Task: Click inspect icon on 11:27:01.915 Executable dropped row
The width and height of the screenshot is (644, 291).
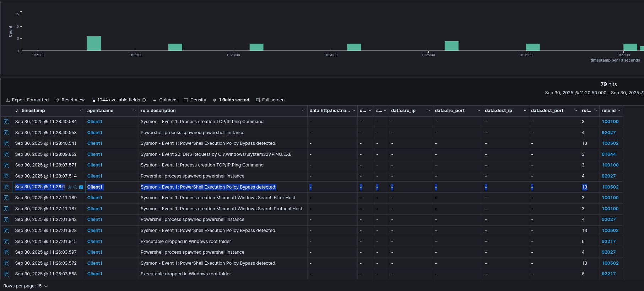Action: pyautogui.click(x=6, y=242)
